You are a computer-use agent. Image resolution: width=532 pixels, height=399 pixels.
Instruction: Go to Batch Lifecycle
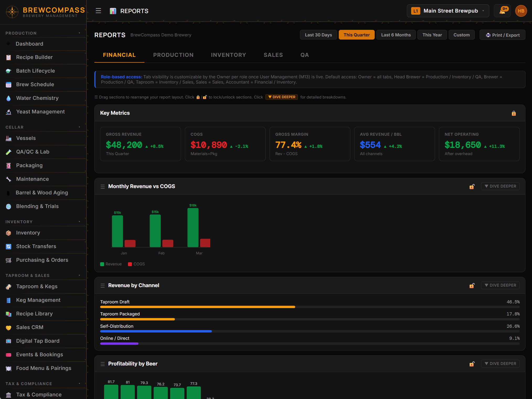[x=43, y=71]
